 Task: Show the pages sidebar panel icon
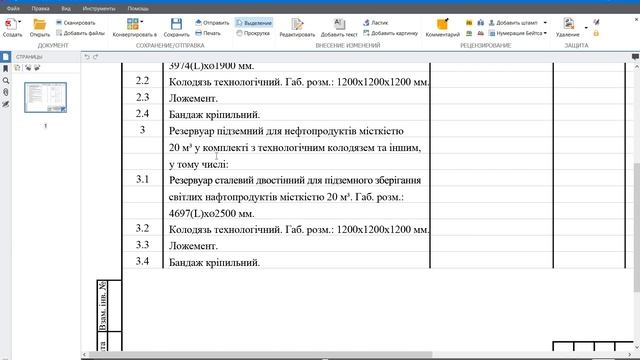pos(6,57)
